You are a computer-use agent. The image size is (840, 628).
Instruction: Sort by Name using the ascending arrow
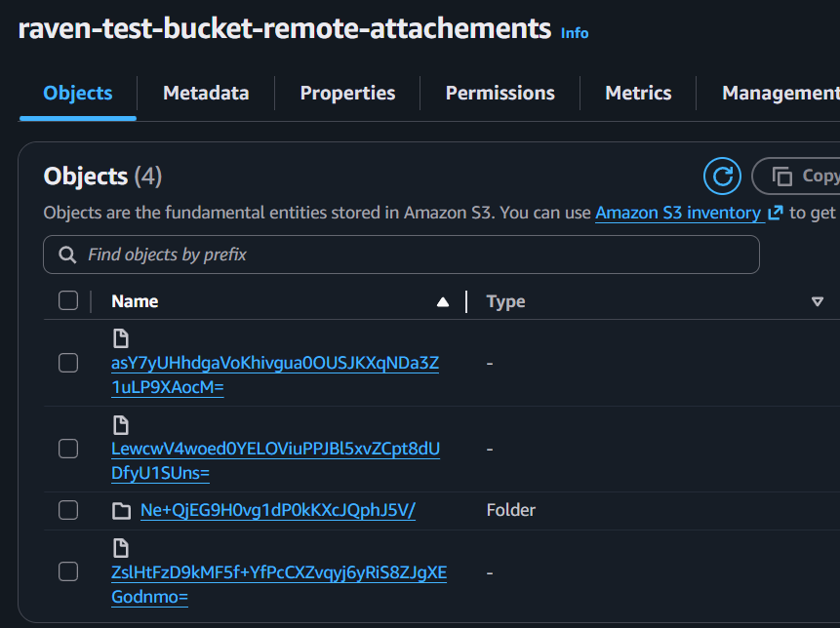click(x=443, y=302)
